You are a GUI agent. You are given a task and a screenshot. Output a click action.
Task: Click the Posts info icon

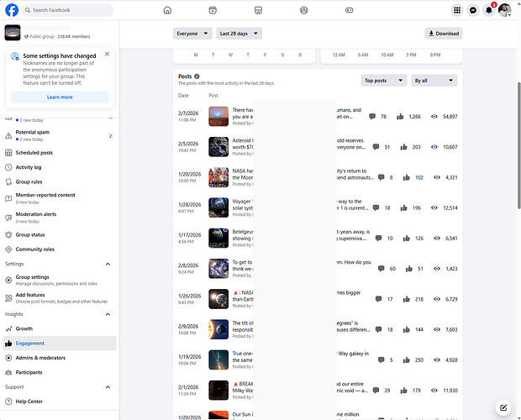pyautogui.click(x=197, y=76)
